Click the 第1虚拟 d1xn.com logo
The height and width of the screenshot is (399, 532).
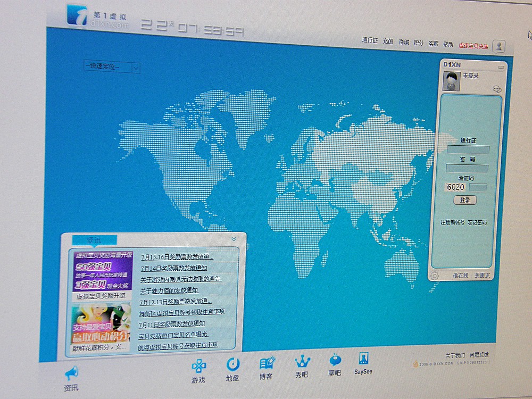pyautogui.click(x=97, y=16)
